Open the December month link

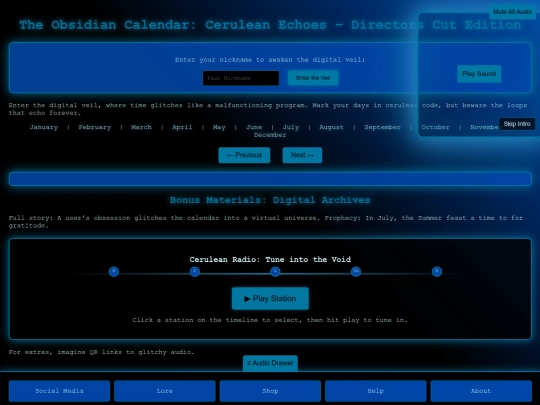pos(270,135)
